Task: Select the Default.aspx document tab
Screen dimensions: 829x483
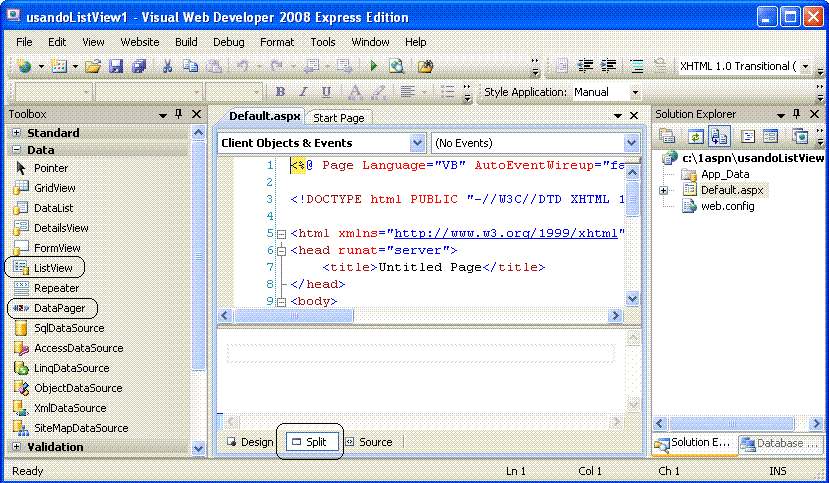Action: [x=264, y=116]
